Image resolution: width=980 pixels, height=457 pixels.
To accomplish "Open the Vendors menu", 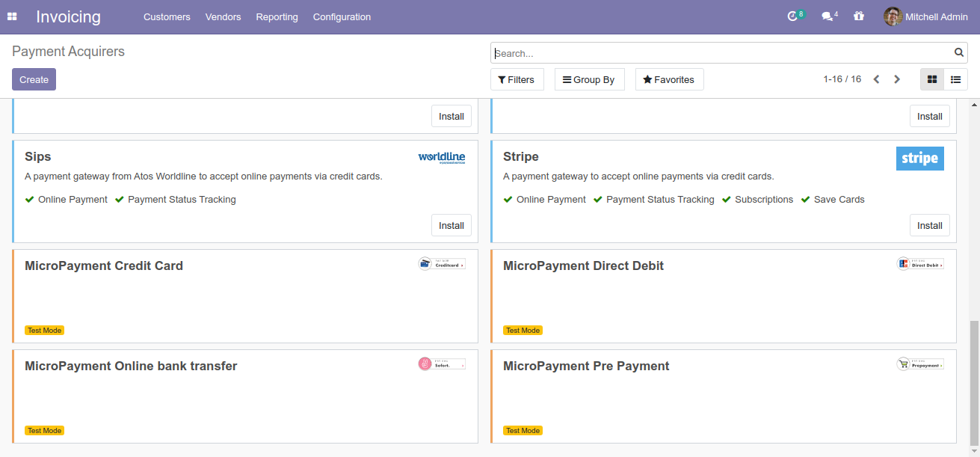I will click(223, 16).
